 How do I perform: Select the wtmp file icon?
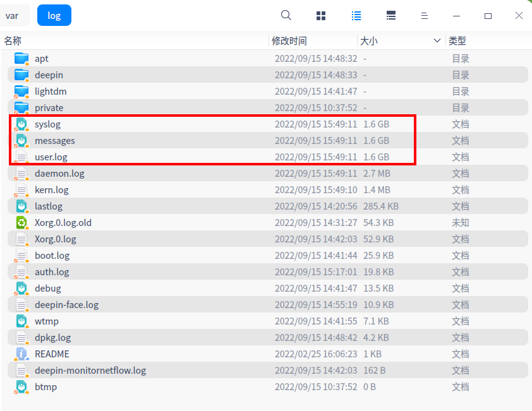point(21,321)
